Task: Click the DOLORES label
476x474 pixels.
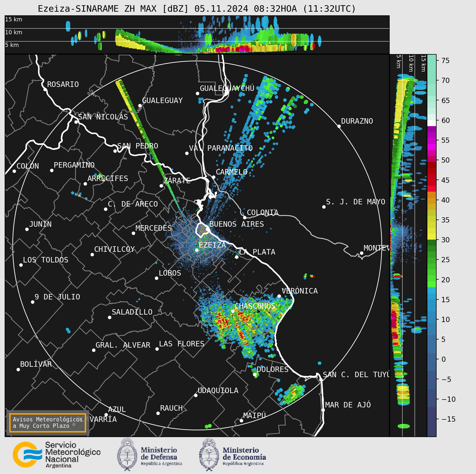Action: (272, 369)
